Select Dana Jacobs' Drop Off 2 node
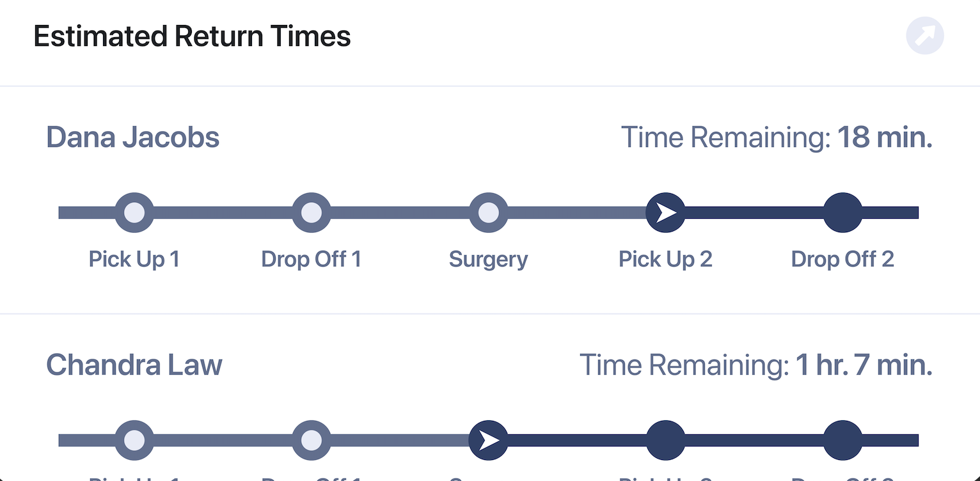Image resolution: width=980 pixels, height=481 pixels. pyautogui.click(x=842, y=212)
